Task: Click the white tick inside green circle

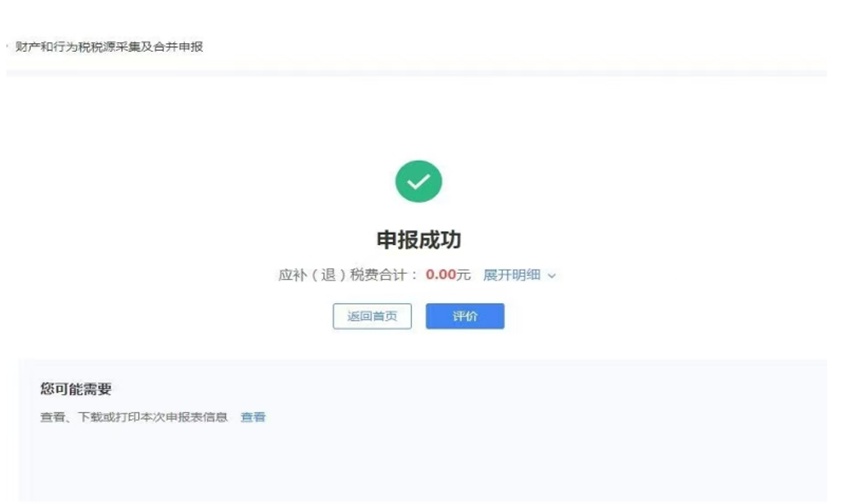Action: [419, 181]
